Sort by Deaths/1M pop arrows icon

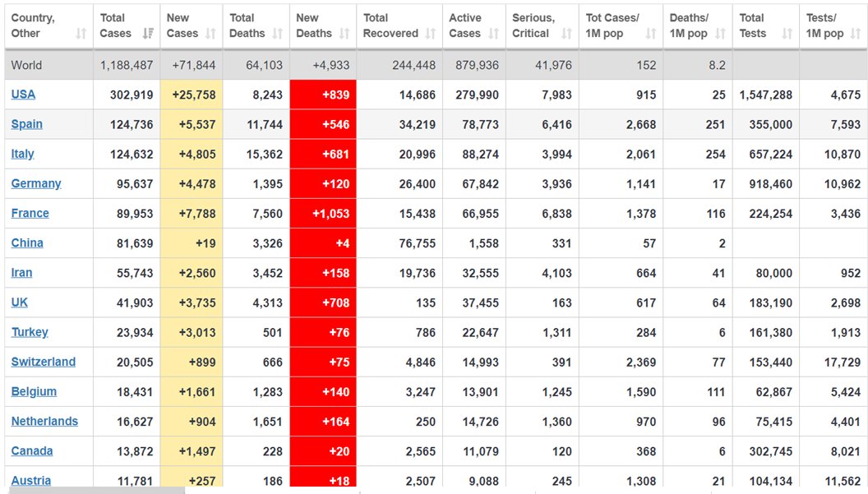click(x=720, y=34)
